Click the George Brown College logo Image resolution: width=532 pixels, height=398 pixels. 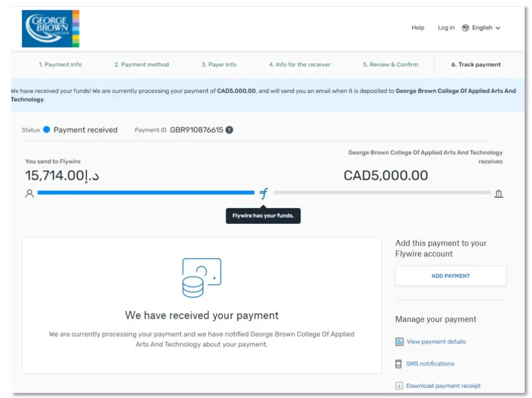tap(50, 28)
